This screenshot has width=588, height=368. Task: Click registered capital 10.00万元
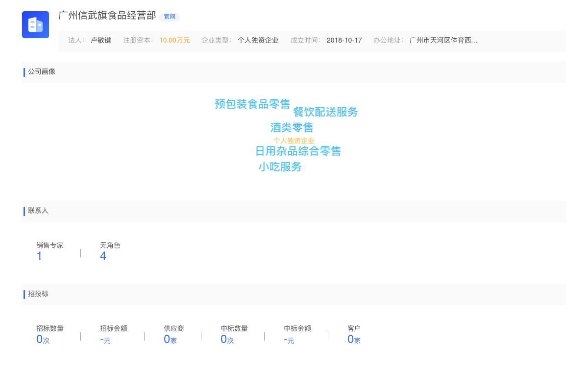[174, 40]
